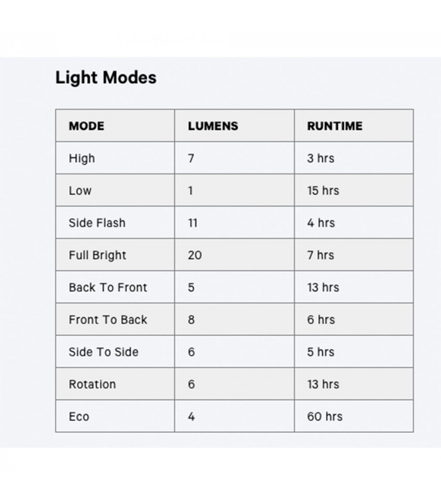Click the High mode cell
The height and width of the screenshot is (504, 441).
click(82, 158)
